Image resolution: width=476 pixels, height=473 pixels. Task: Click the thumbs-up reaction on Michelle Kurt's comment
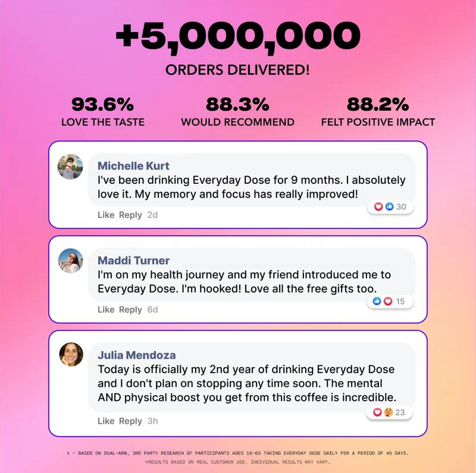389,206
